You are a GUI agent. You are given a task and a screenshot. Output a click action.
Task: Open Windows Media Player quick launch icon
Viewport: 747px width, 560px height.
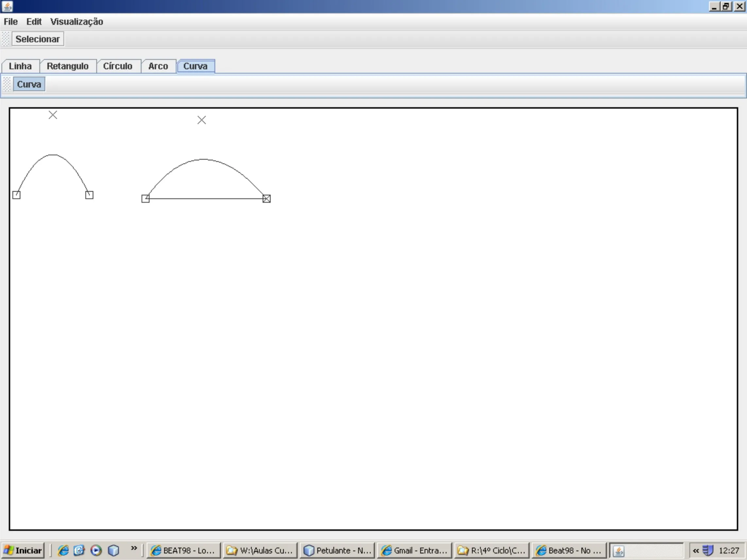click(x=96, y=551)
